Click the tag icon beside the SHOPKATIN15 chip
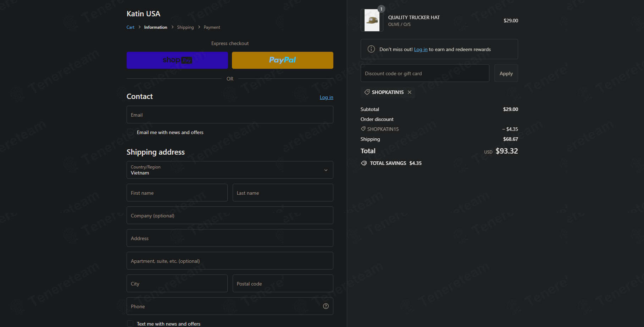The width and height of the screenshot is (644, 327). click(367, 92)
